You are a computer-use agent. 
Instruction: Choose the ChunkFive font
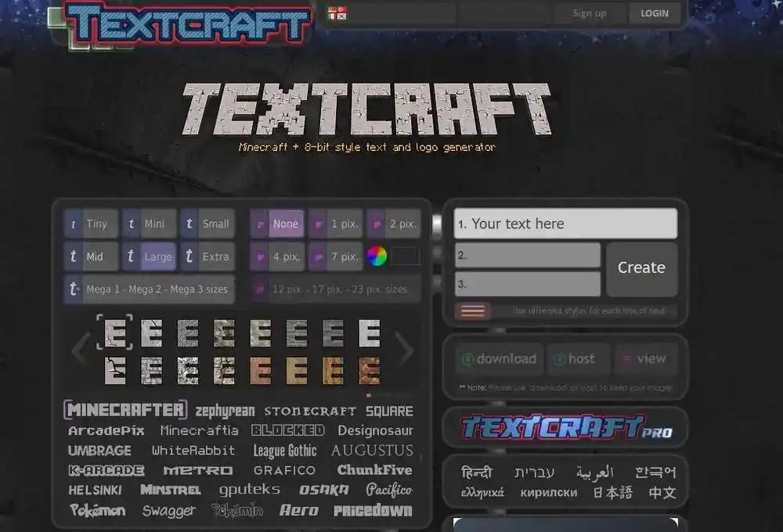pos(374,470)
